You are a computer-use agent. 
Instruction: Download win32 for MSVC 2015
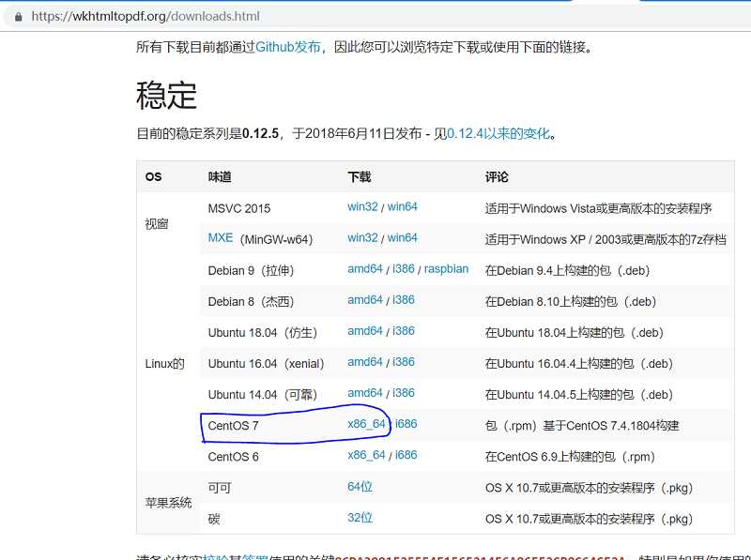coord(362,206)
